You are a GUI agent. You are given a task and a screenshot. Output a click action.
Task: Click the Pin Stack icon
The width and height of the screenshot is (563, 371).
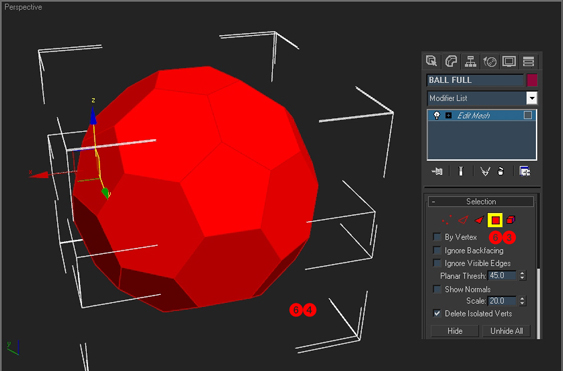click(x=437, y=172)
